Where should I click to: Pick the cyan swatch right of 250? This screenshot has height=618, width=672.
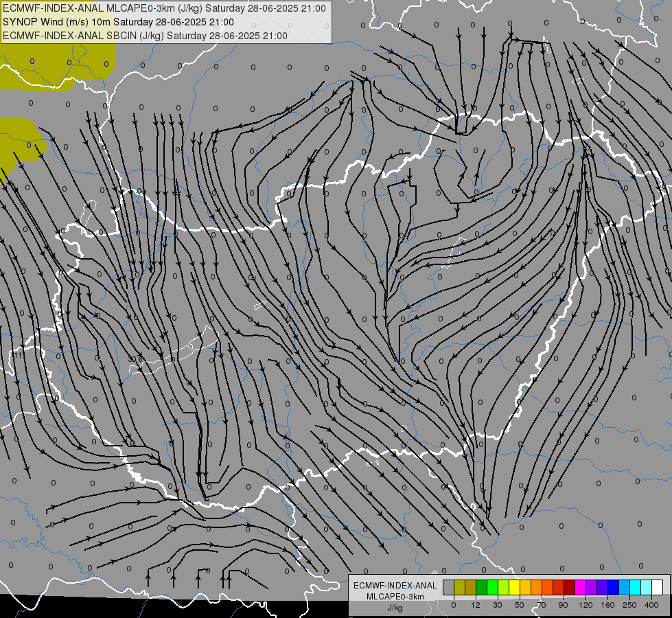(x=636, y=587)
